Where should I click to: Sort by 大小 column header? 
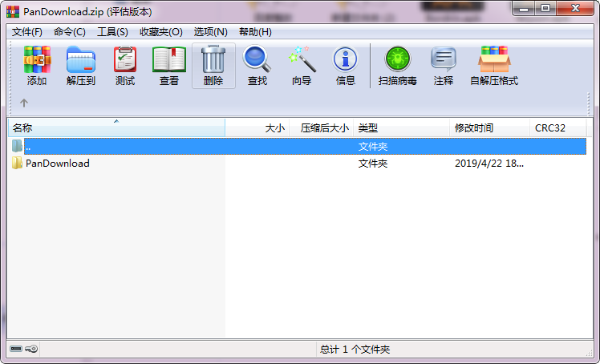[x=257, y=127]
